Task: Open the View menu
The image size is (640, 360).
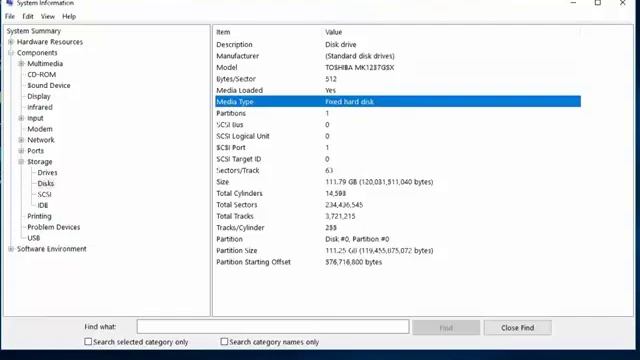Action: (x=48, y=17)
